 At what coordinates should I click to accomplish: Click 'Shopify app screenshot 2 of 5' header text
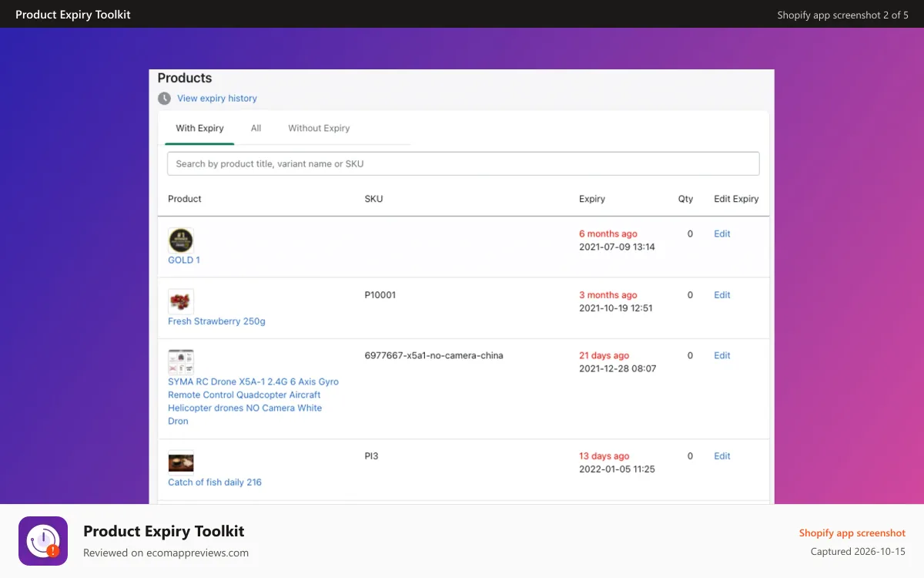[x=843, y=15]
